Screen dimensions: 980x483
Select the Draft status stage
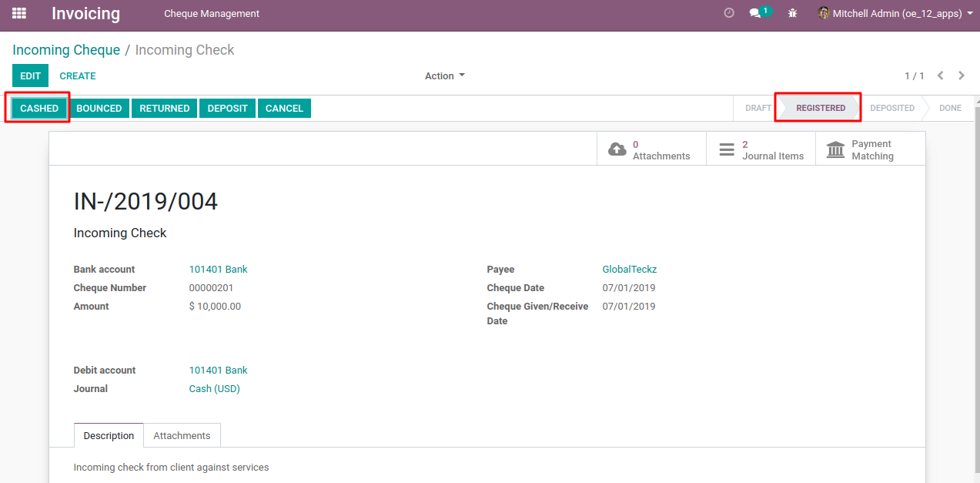click(758, 108)
